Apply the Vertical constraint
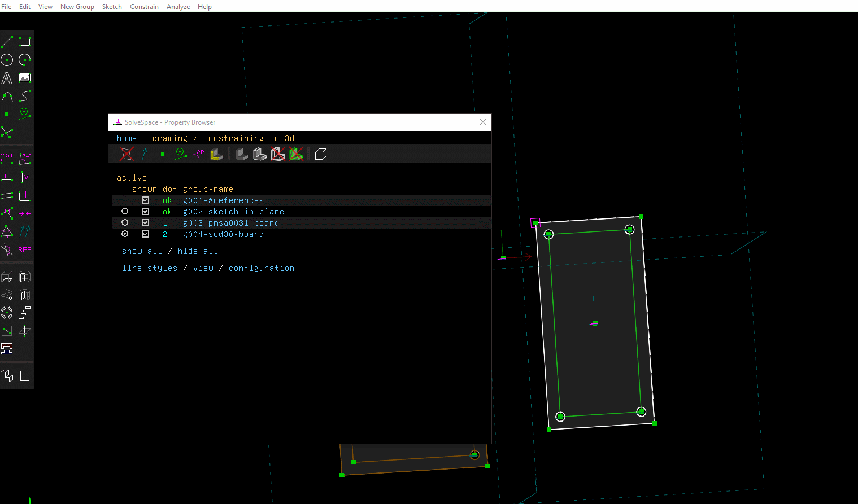Image resolution: width=858 pixels, height=504 pixels. pos(24,177)
